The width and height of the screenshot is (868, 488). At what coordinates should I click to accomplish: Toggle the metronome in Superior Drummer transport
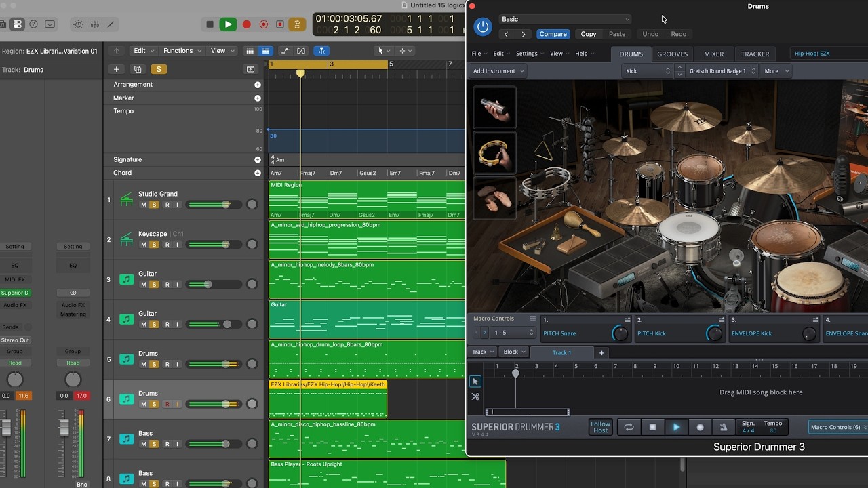click(x=724, y=427)
